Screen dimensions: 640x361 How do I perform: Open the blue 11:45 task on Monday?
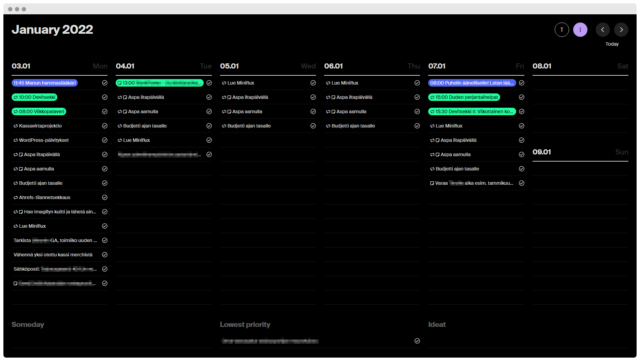click(44, 83)
